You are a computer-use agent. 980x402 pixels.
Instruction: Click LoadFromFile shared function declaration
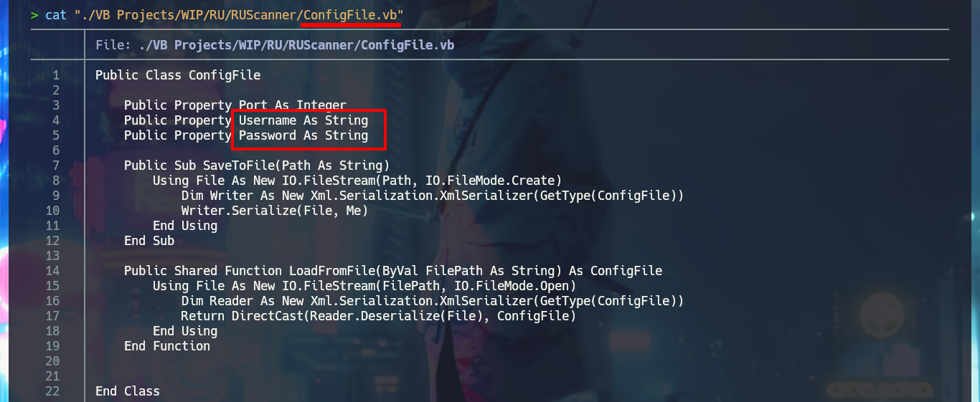point(393,271)
